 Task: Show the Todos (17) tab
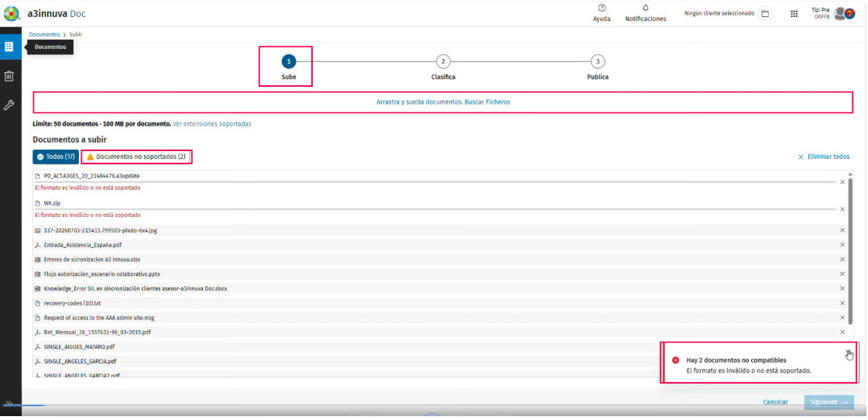(x=55, y=157)
